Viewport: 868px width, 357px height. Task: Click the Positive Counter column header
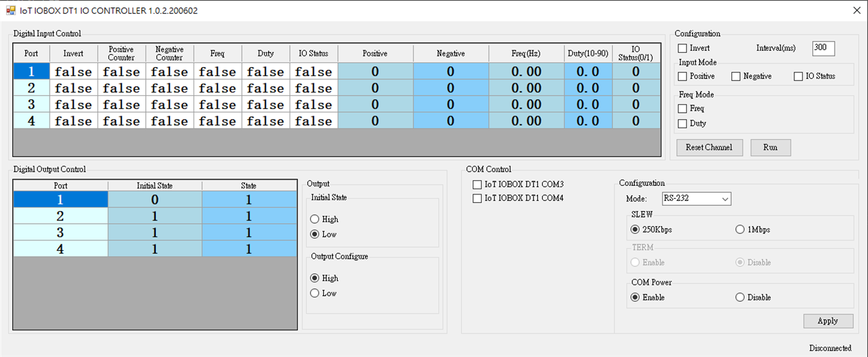point(122,53)
